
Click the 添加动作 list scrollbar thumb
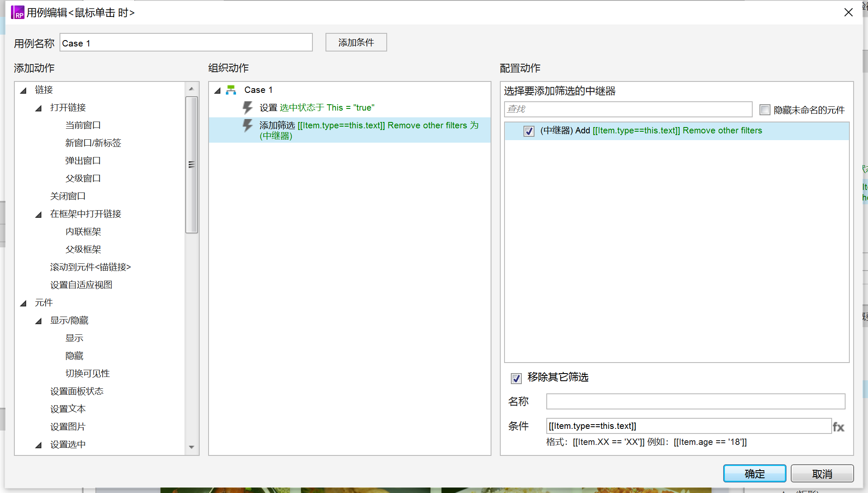point(192,165)
